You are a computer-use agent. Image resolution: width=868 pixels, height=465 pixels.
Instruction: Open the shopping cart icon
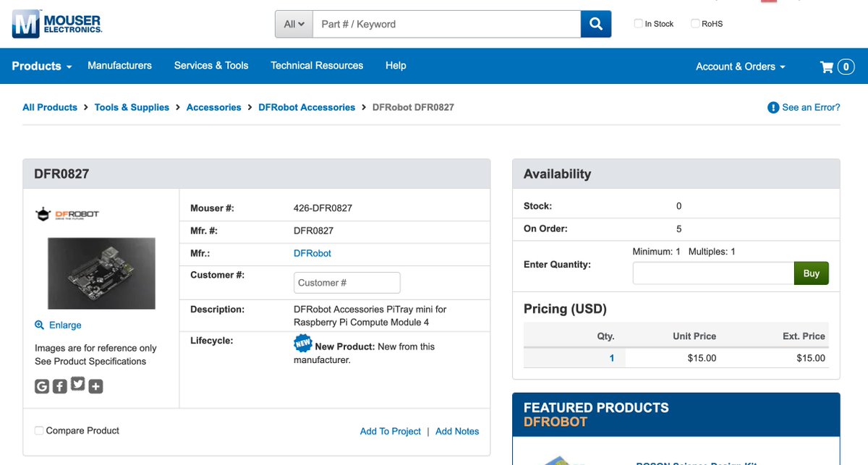(827, 67)
